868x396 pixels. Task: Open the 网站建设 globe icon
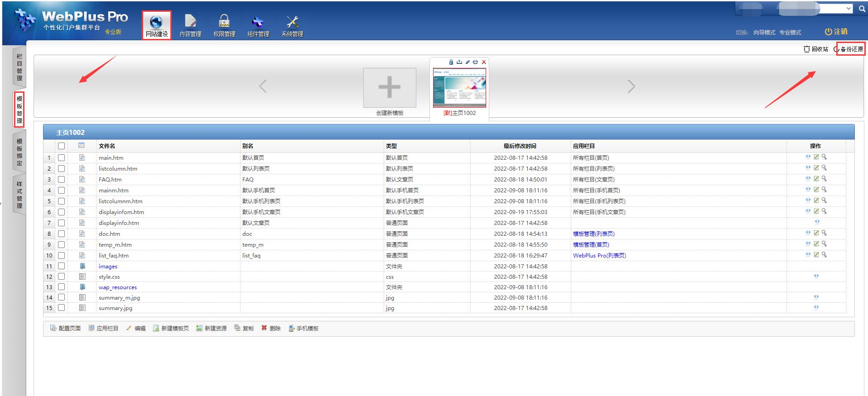[x=156, y=22]
